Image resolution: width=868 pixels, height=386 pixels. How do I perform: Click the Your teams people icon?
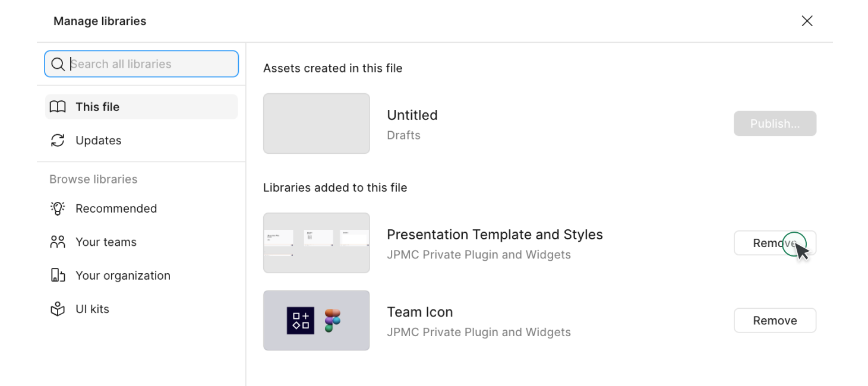(57, 242)
